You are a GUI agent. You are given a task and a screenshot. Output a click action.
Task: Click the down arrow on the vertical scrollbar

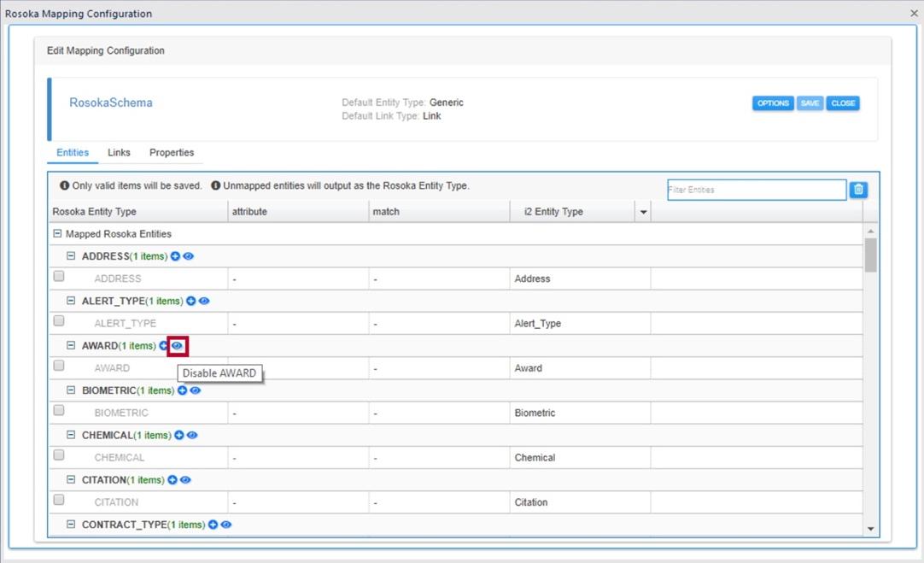tap(872, 527)
